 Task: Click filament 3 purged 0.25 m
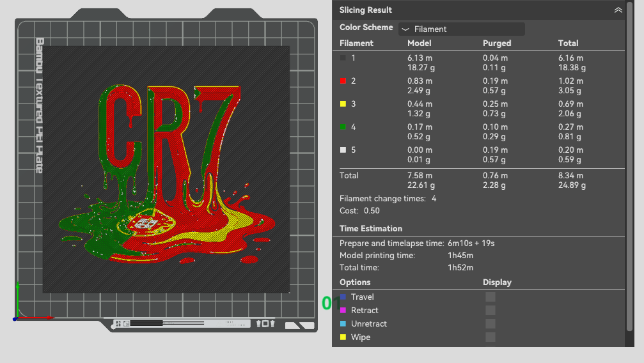click(496, 104)
